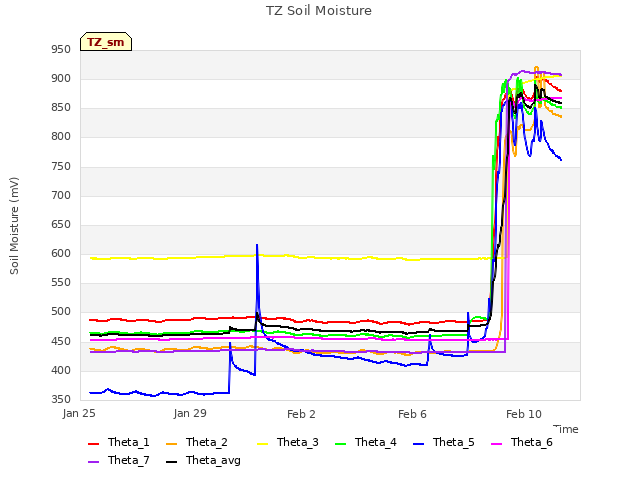Click the 600 y-axis tick label
The height and width of the screenshot is (480, 640).
pyautogui.click(x=61, y=253)
